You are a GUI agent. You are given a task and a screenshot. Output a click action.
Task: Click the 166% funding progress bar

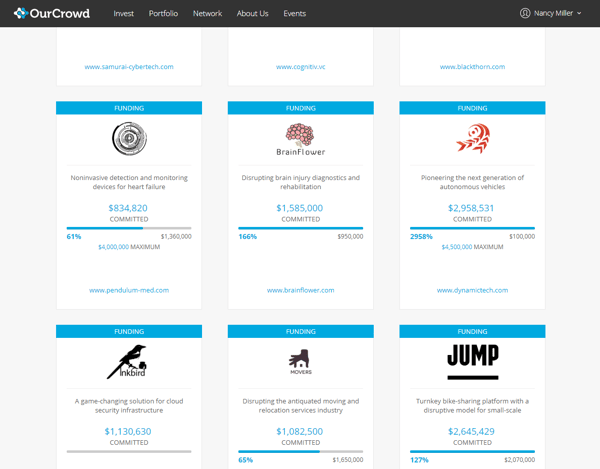point(301,228)
